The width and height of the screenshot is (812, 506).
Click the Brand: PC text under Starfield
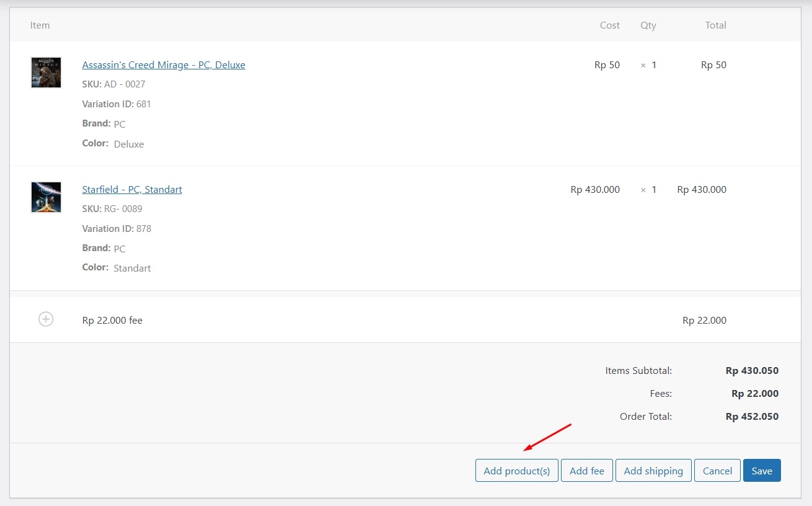(104, 249)
